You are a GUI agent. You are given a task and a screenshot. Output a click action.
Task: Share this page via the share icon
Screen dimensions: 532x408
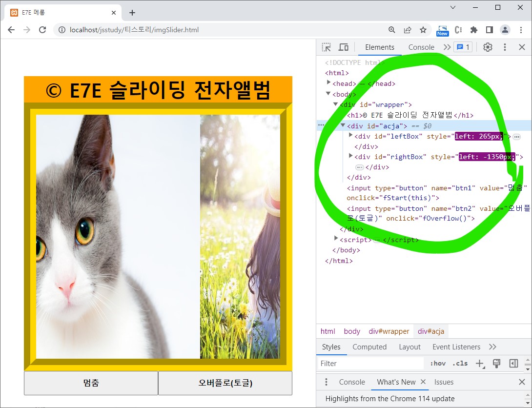[x=408, y=30]
